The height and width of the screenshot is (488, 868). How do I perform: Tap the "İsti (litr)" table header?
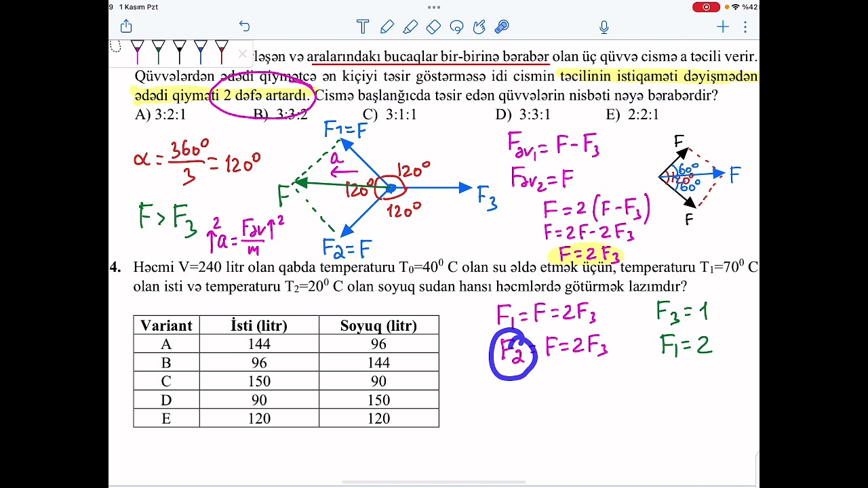[x=259, y=325]
